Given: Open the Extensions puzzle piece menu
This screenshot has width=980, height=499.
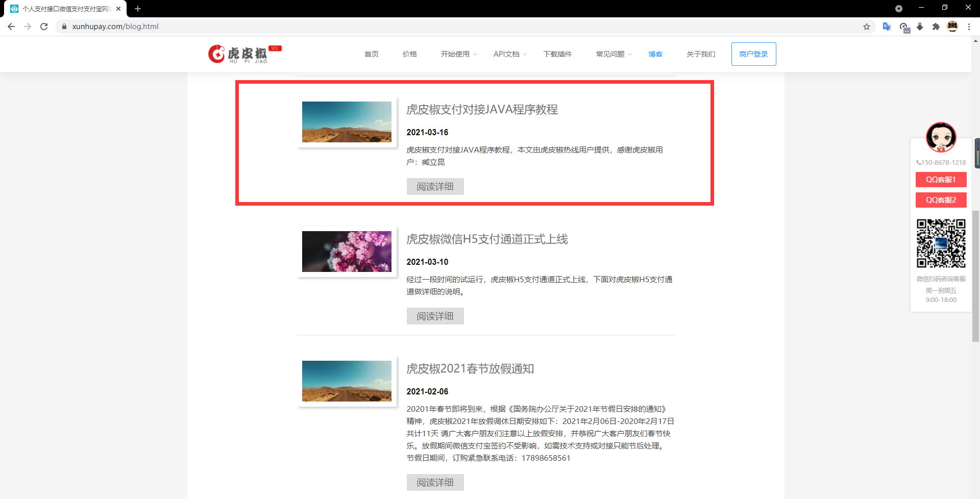Looking at the screenshot, I should [x=936, y=27].
